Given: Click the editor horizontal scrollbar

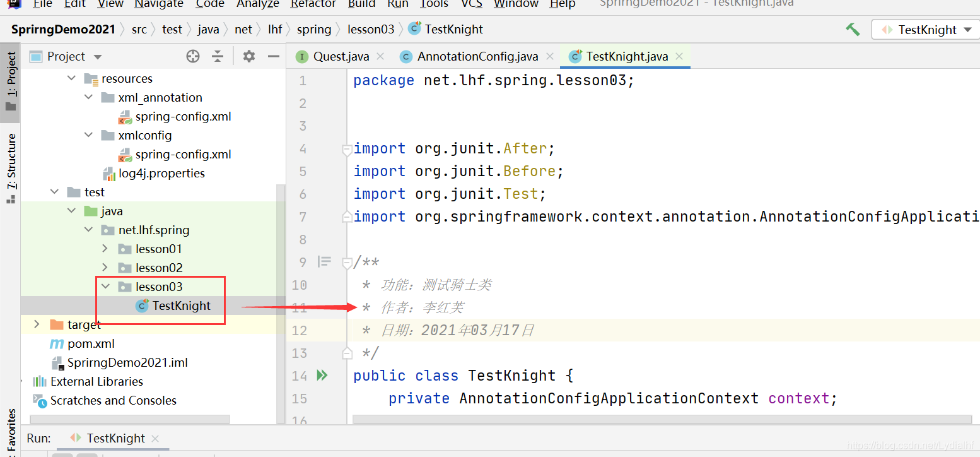Looking at the screenshot, I should [662, 419].
